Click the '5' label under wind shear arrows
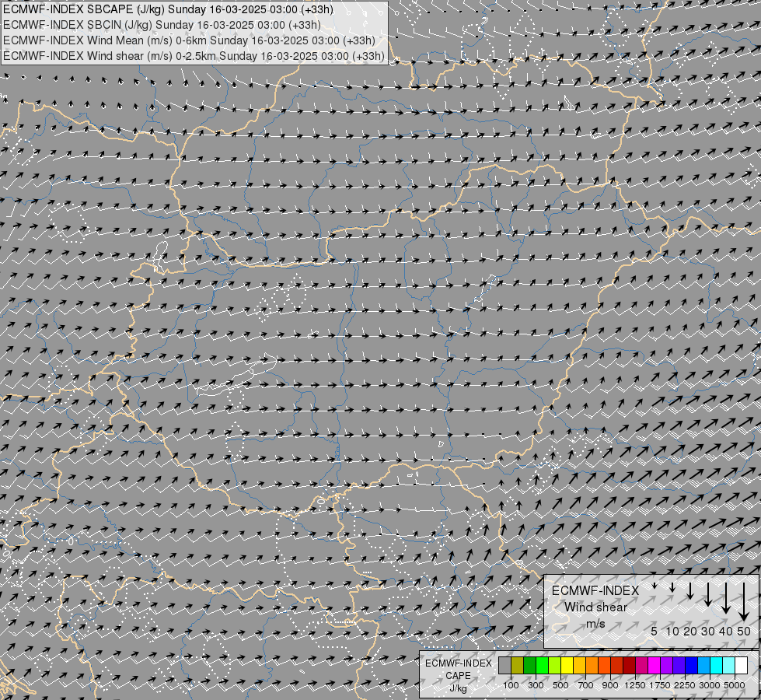Screen dimensions: 761x700 click(x=655, y=631)
